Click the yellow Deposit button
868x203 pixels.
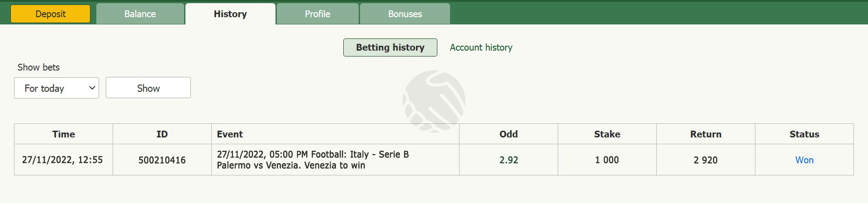(x=50, y=14)
